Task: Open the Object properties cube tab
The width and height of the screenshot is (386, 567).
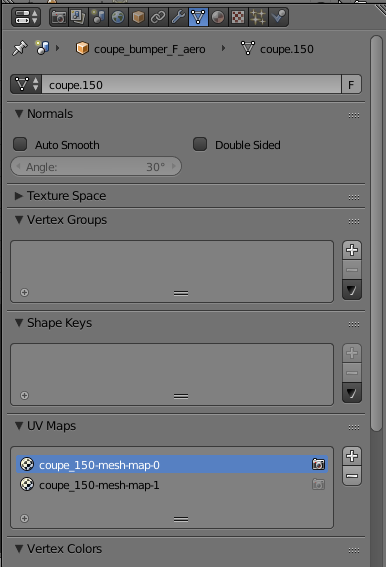Action: pyautogui.click(x=138, y=17)
